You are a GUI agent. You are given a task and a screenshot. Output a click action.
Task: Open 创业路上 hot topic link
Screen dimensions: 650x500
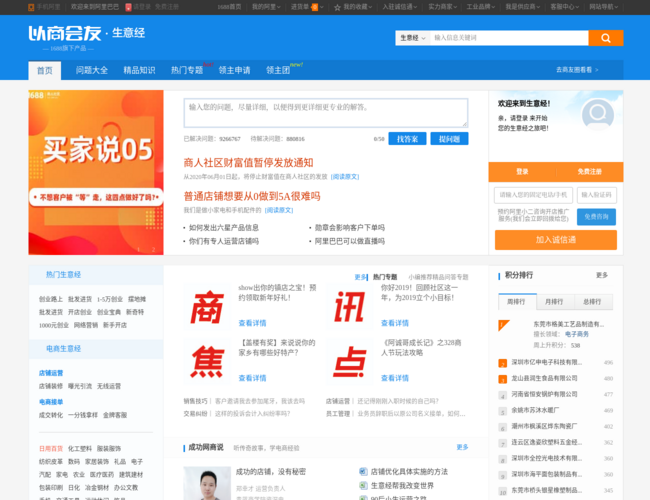51,299
